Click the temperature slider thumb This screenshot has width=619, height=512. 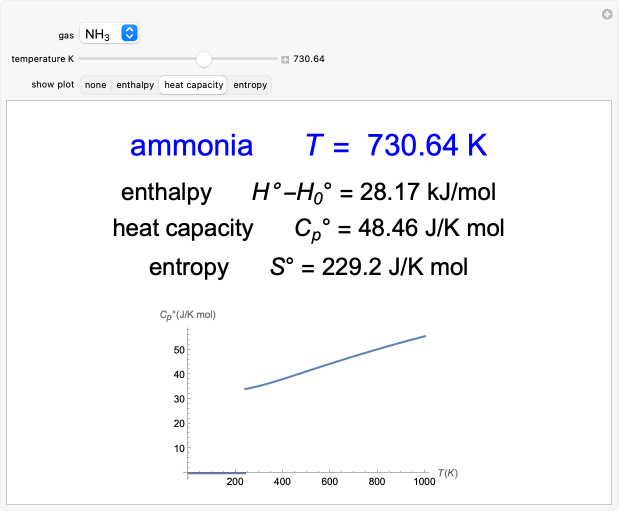click(204, 59)
